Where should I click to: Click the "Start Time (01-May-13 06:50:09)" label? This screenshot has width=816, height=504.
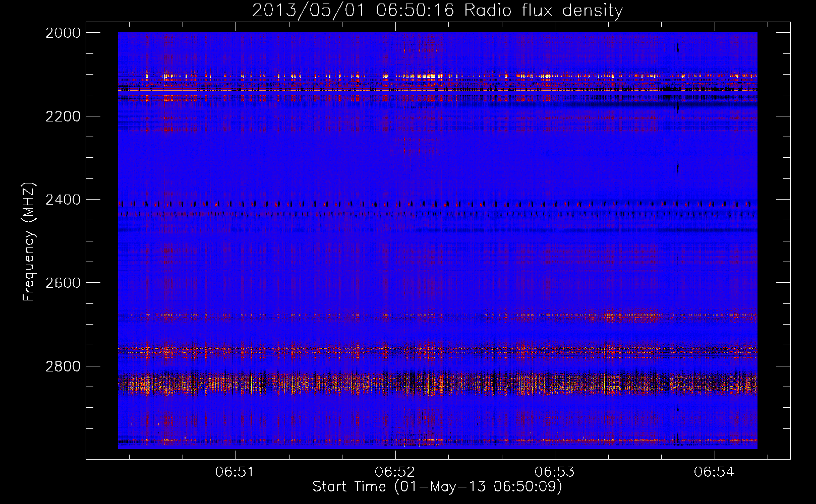pos(437,487)
